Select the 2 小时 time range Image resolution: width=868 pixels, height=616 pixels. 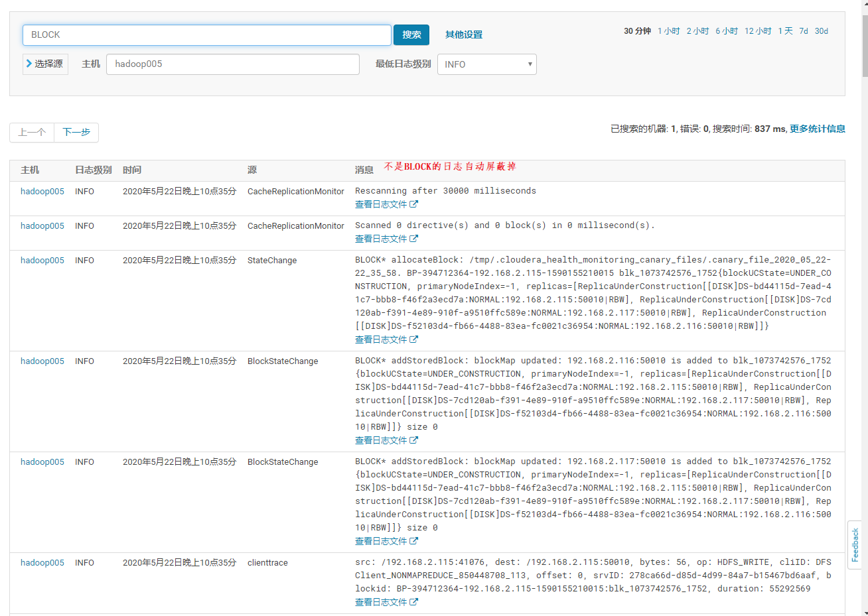point(697,31)
